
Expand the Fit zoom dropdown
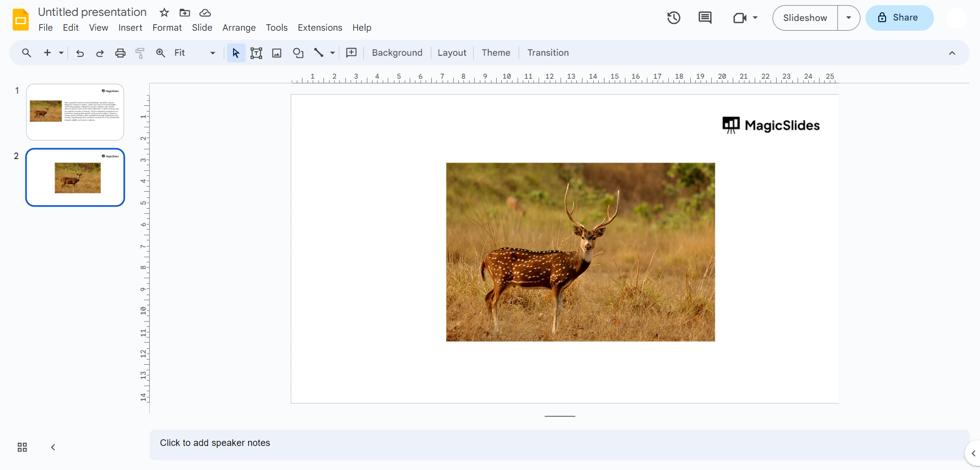tap(213, 53)
